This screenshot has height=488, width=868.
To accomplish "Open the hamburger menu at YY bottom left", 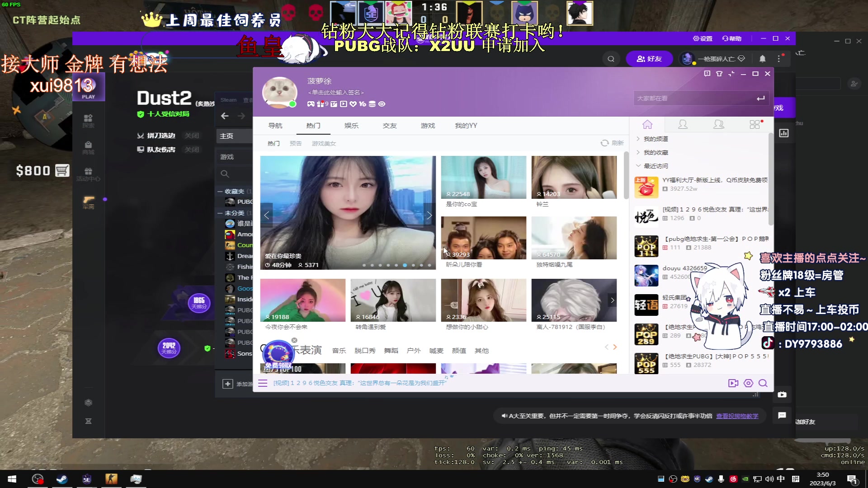I will click(x=263, y=383).
